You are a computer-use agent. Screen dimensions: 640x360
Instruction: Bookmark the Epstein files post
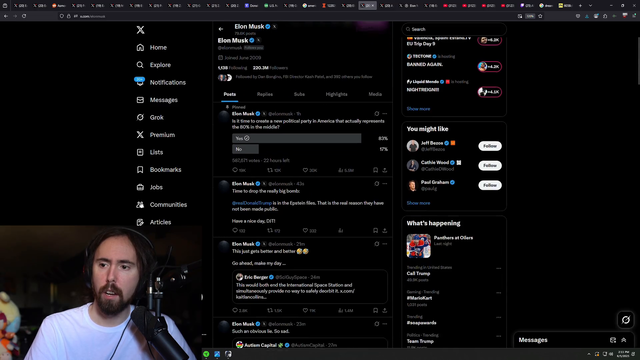click(376, 231)
